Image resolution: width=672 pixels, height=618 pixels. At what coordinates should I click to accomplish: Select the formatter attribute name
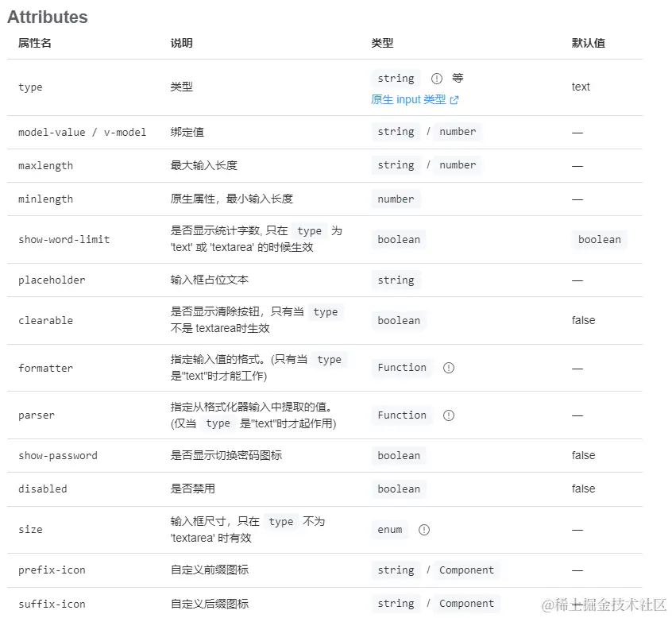45,368
